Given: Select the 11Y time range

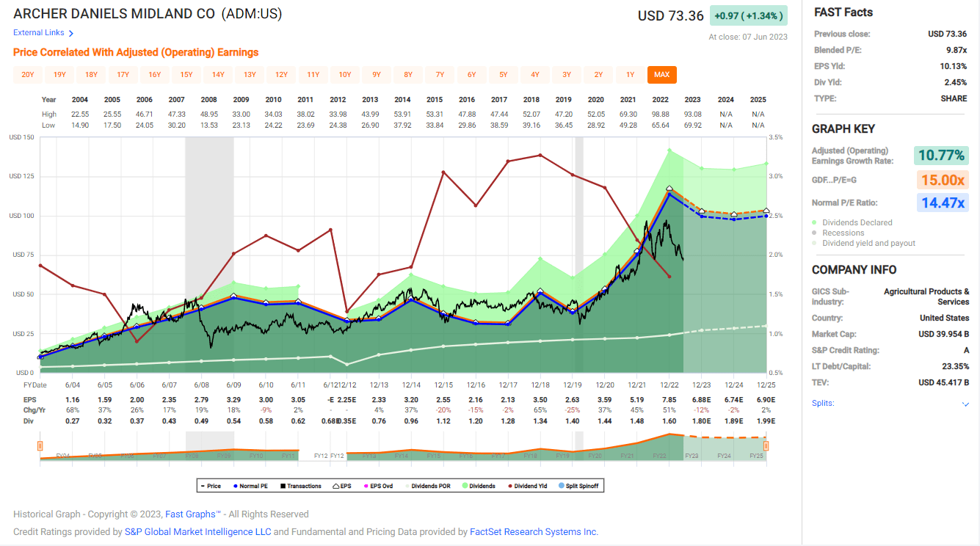Looking at the screenshot, I should (x=313, y=75).
